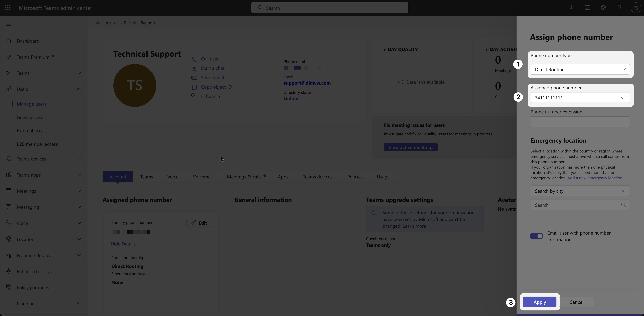Switch to the Policies tab

[355, 177]
